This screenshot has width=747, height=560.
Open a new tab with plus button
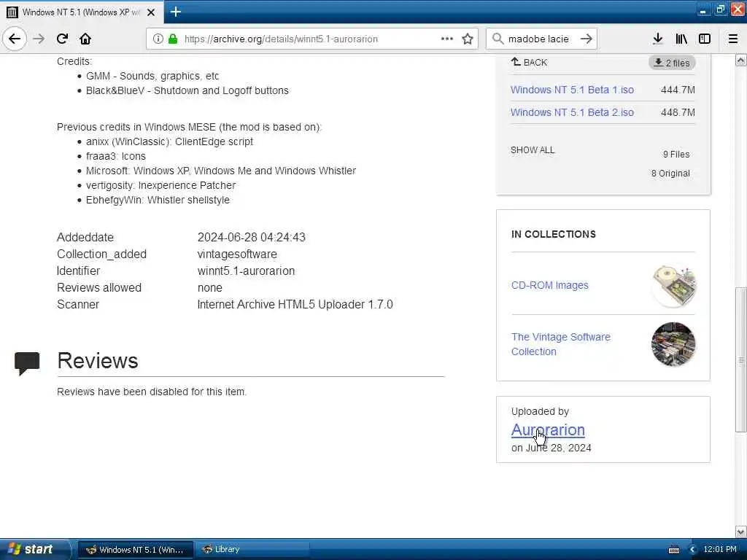coord(175,12)
